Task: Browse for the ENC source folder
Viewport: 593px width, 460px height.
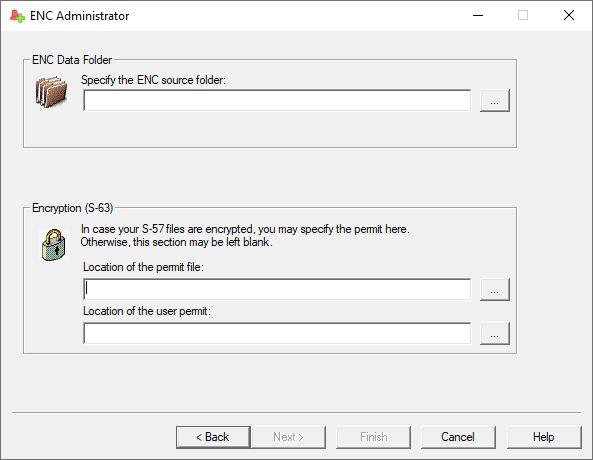Action: 495,101
